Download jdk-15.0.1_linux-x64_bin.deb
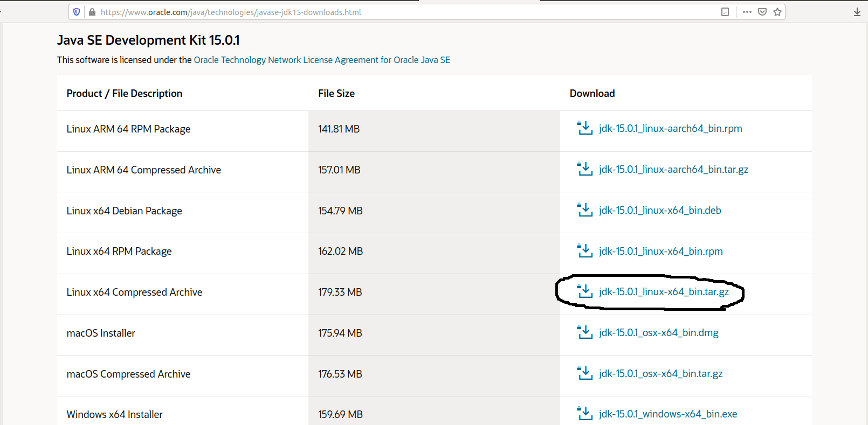This screenshot has width=868, height=425. click(x=660, y=210)
